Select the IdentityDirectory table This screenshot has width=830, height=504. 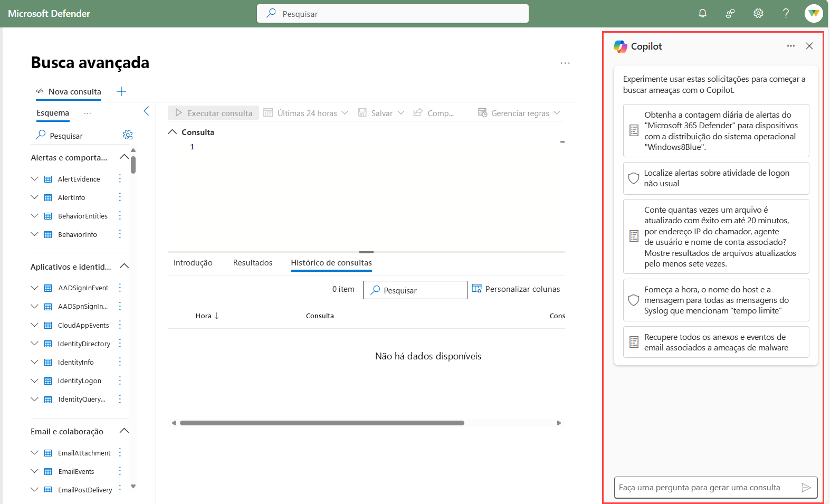(84, 344)
